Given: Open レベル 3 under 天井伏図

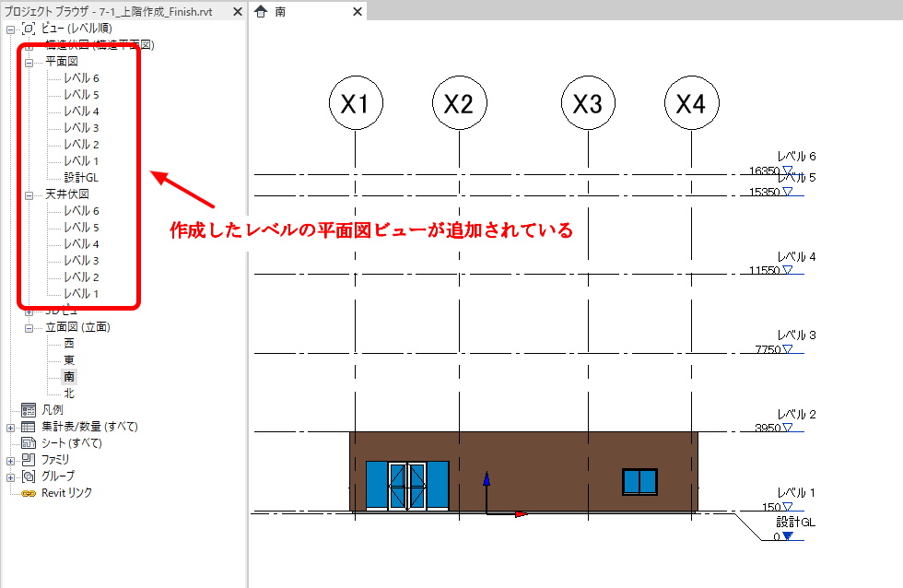Looking at the screenshot, I should coord(81,261).
